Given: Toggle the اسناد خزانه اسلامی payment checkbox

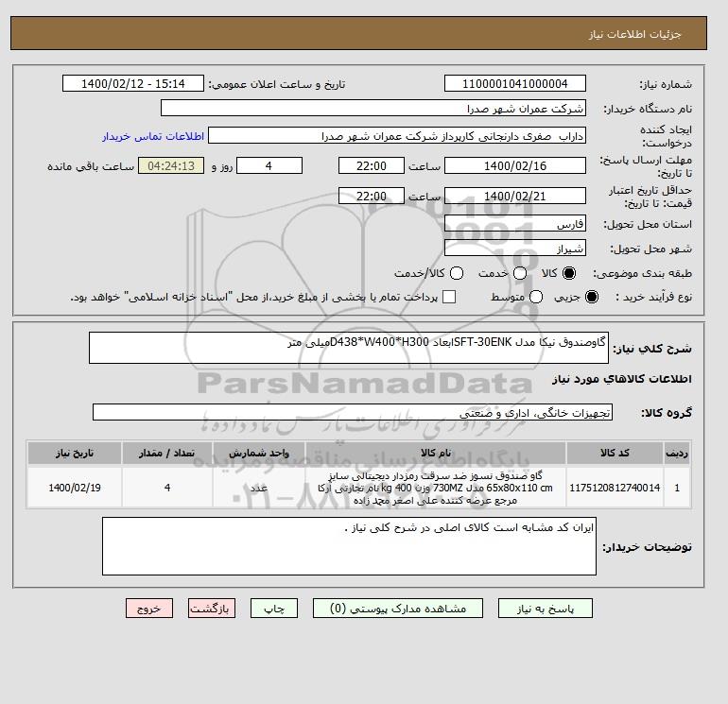Looking at the screenshot, I should [449, 297].
